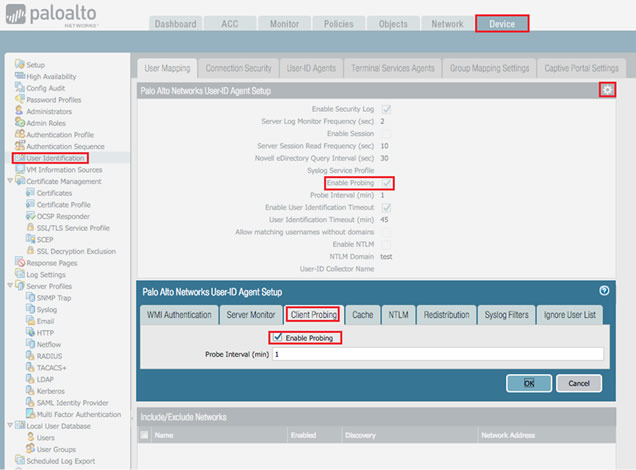Click the Authentication Profile icon

[19, 134]
